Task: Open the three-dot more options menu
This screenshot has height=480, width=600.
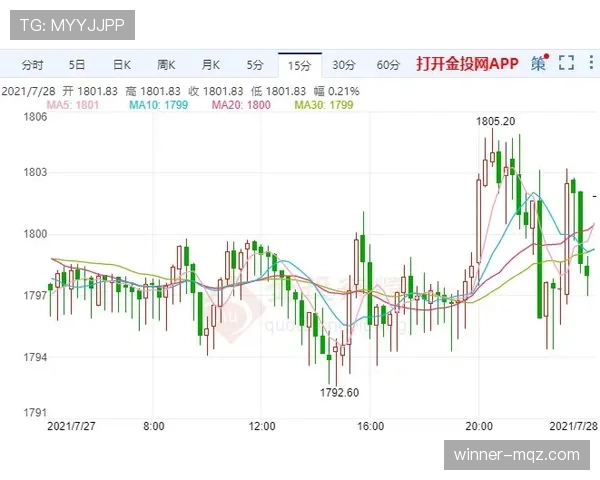Action: pyautogui.click(x=591, y=62)
